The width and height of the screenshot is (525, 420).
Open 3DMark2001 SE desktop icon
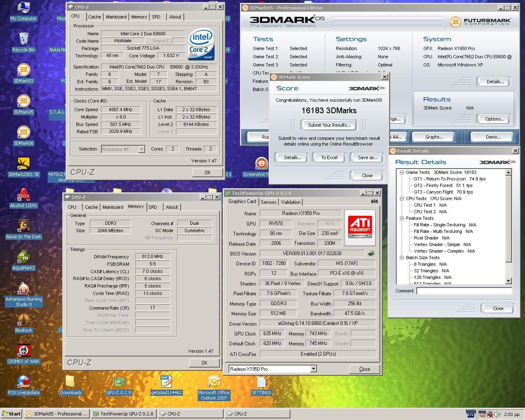23,167
